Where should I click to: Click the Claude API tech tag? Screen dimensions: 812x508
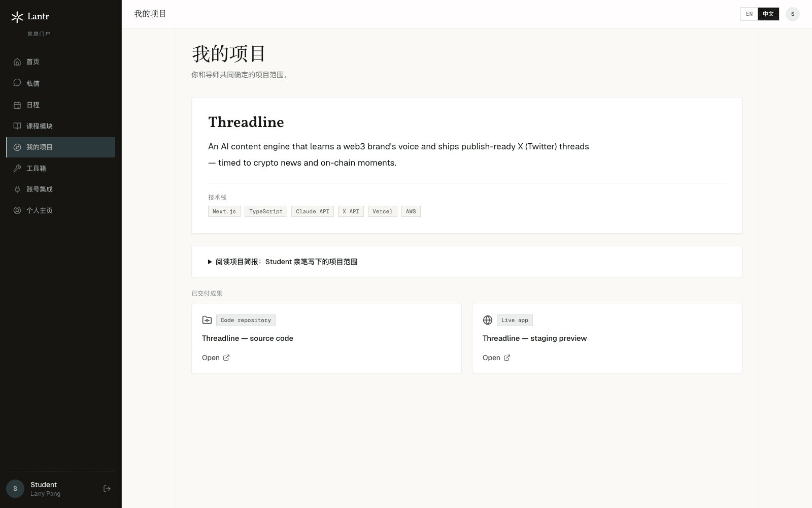click(x=313, y=211)
